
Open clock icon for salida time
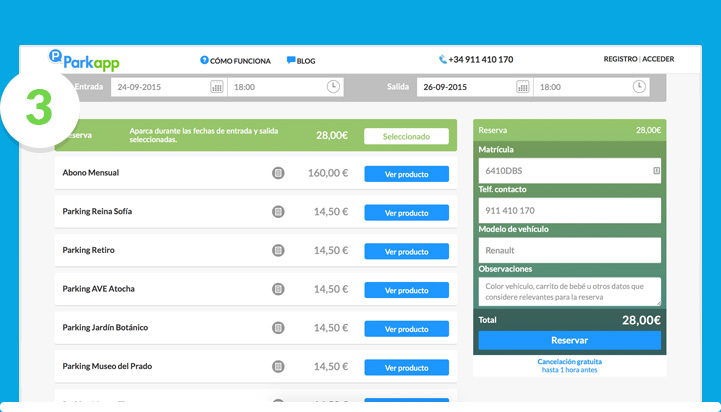point(640,87)
